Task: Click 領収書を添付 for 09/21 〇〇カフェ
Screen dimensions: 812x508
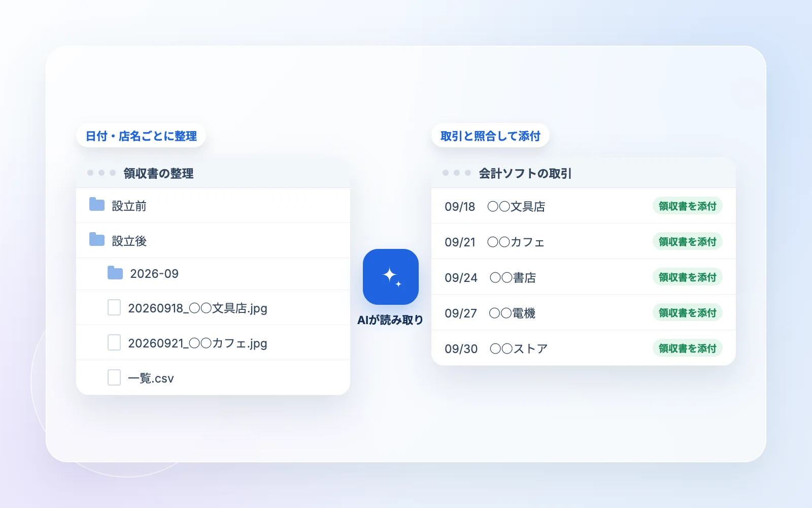Action: tap(687, 242)
